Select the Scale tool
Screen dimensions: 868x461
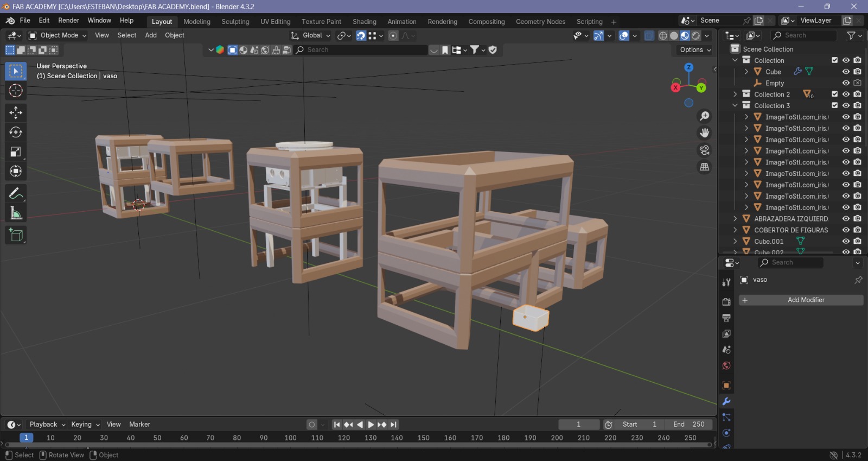(x=16, y=152)
